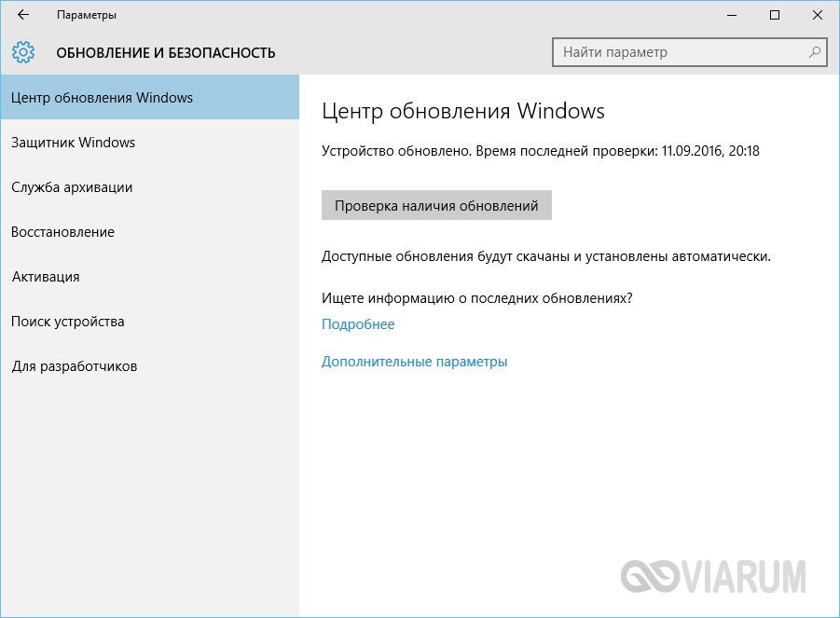The width and height of the screenshot is (840, 618).
Task: Open the settings gear icon
Action: pyautogui.click(x=23, y=52)
